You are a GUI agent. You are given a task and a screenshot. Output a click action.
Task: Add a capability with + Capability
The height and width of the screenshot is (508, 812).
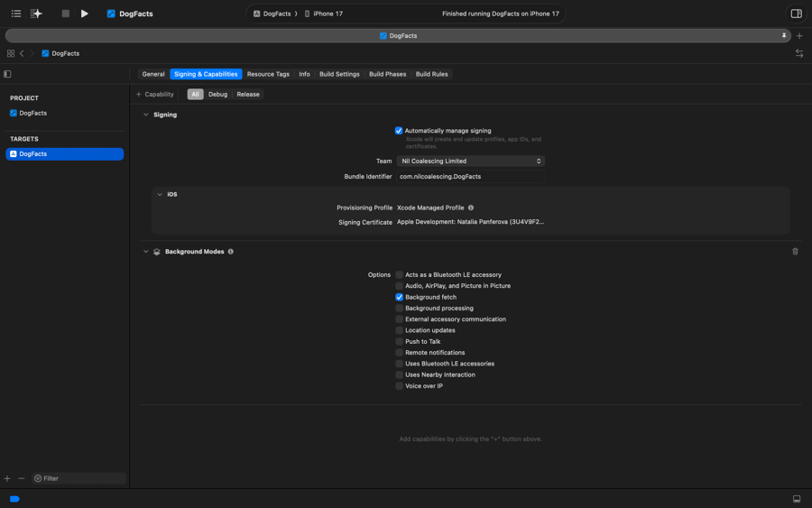(x=154, y=94)
